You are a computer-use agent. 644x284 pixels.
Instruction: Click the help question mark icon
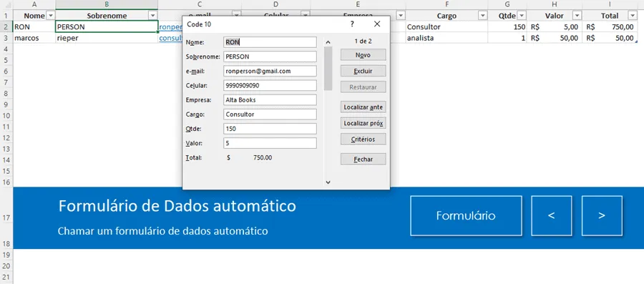coord(352,24)
